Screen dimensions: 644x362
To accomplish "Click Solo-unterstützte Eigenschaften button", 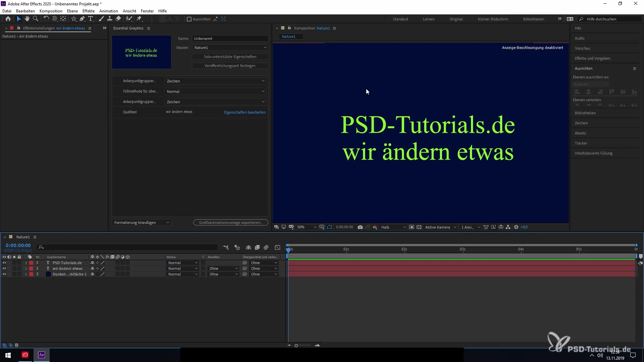I will pos(230,57).
